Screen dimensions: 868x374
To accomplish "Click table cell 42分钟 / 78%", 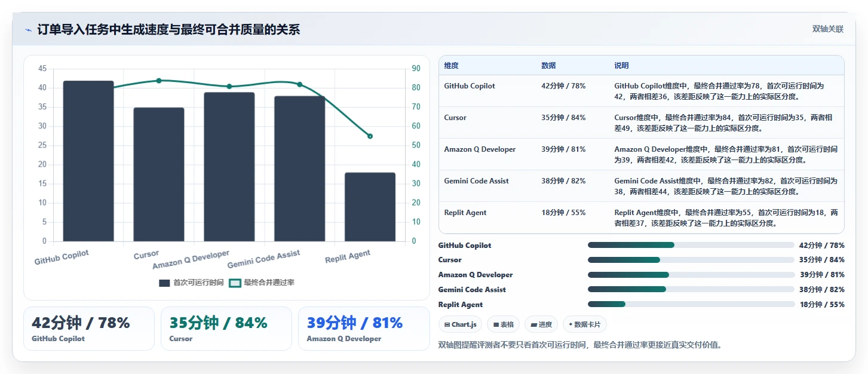I will (x=563, y=86).
